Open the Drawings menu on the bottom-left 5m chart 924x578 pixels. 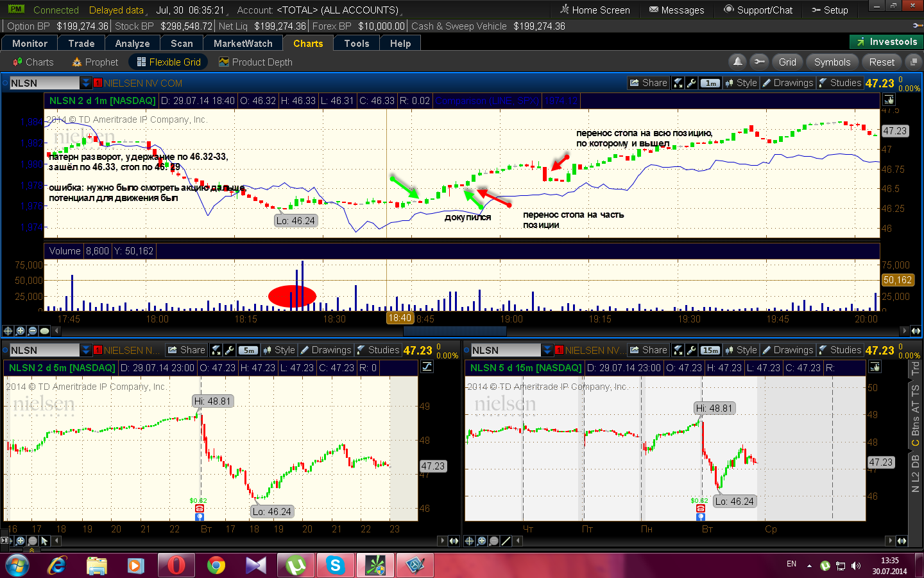point(326,350)
